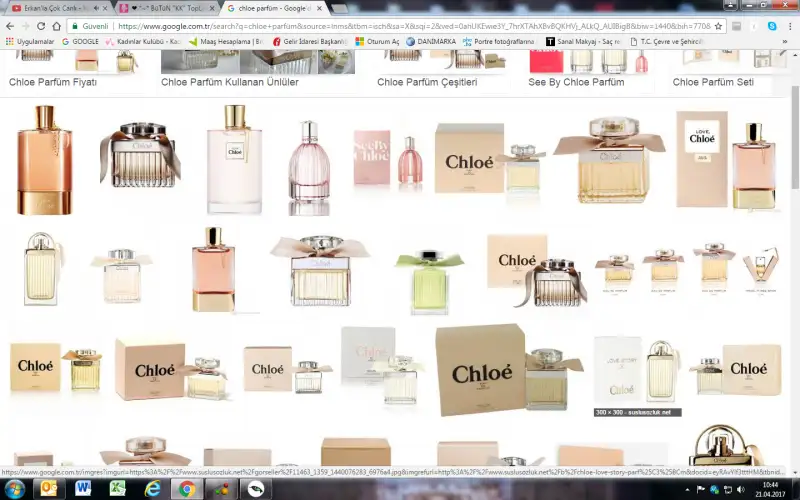Open Action Center flag tray icon
800x500 pixels.
(701, 490)
